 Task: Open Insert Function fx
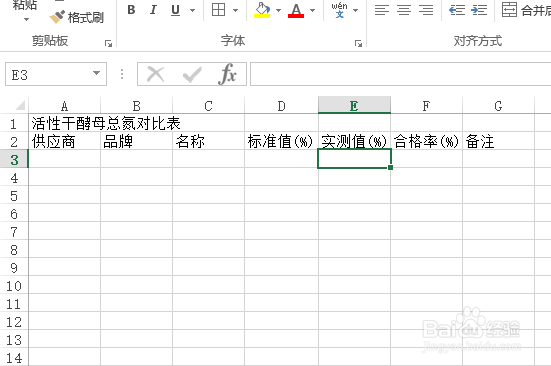pos(227,74)
